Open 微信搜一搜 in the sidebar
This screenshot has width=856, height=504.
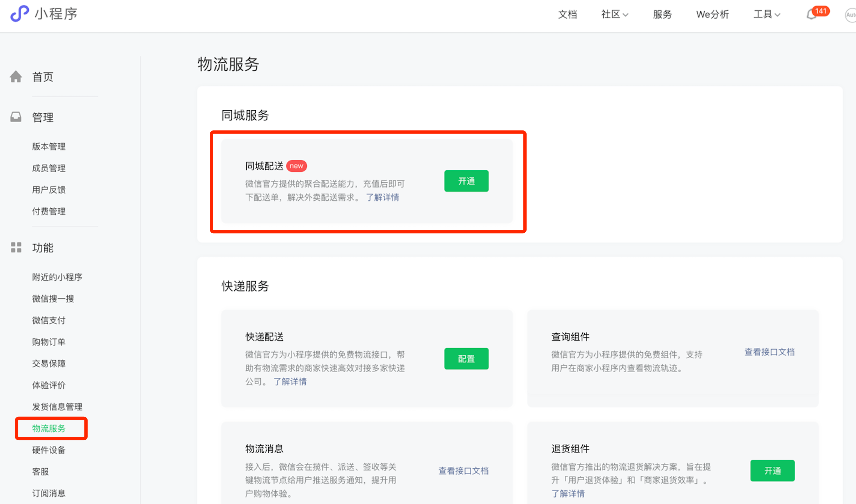point(53,299)
